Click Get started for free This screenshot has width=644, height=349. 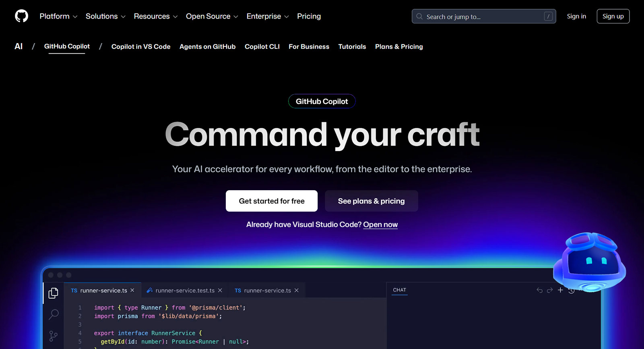272,201
